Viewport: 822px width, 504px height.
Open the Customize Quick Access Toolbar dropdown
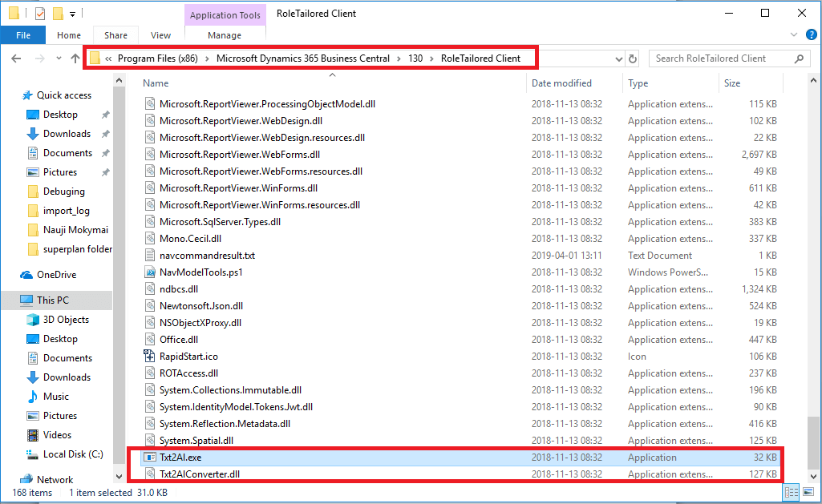coord(72,14)
